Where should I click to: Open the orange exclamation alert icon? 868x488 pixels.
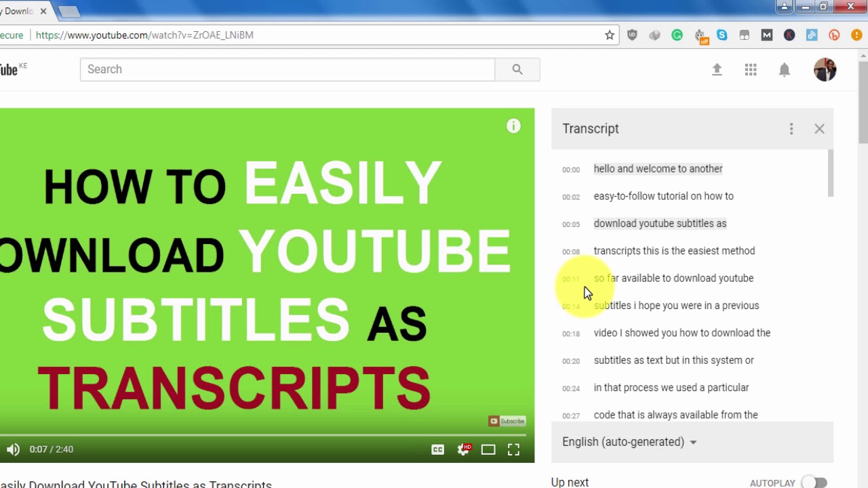point(856,35)
